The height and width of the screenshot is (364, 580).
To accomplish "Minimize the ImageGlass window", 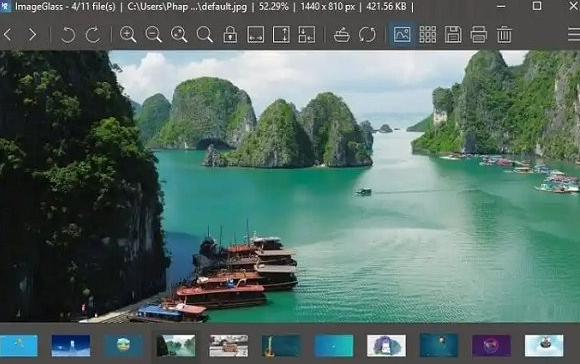I will [x=501, y=6].
